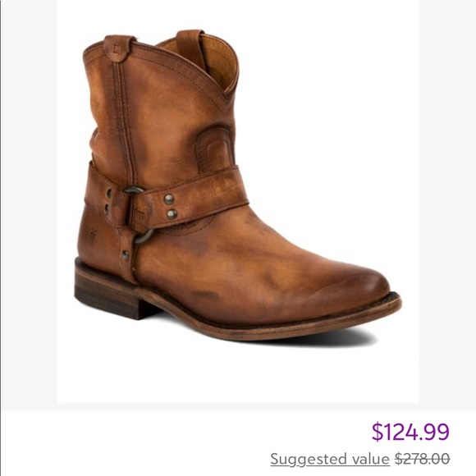Click the Frye logo embossed on heel
Screen dimensions: 476x476
click(93, 234)
